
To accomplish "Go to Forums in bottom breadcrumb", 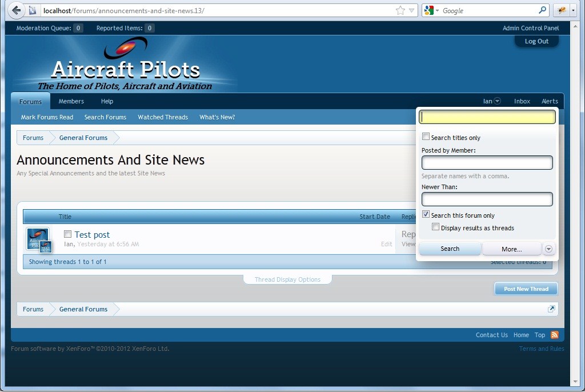I will pyautogui.click(x=33, y=309).
